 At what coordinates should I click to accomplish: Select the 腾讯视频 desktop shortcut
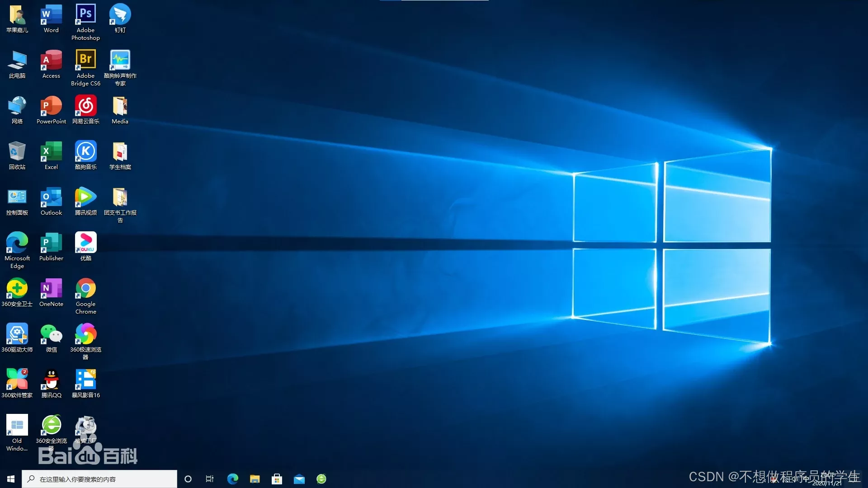coord(85,197)
